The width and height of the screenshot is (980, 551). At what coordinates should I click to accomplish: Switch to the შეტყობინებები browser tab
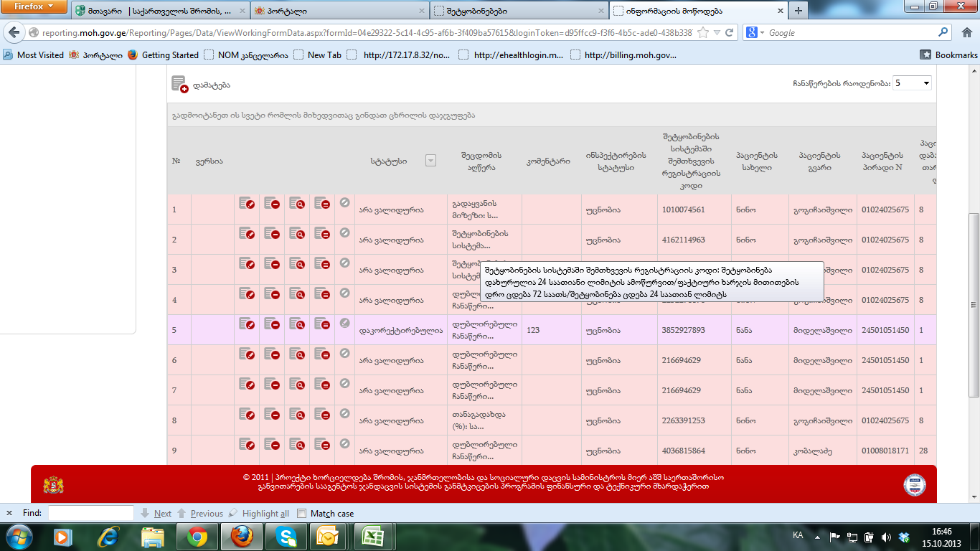[x=518, y=11]
